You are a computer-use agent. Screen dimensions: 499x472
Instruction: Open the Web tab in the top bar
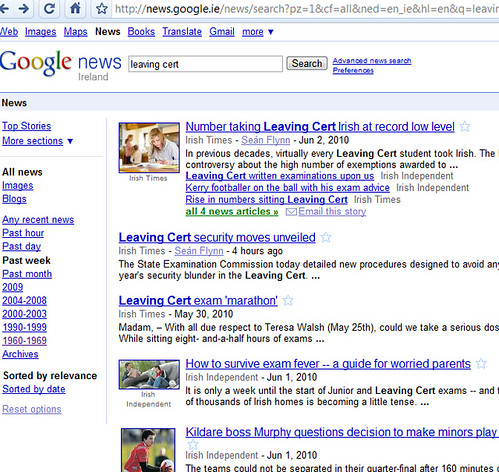tap(9, 32)
